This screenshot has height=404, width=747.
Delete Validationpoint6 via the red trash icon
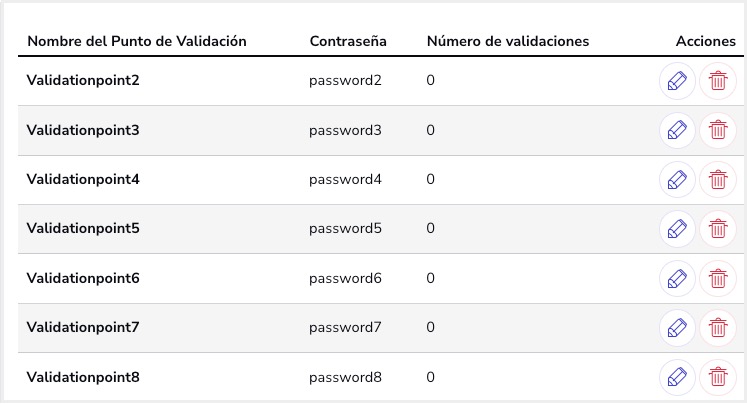[718, 279]
